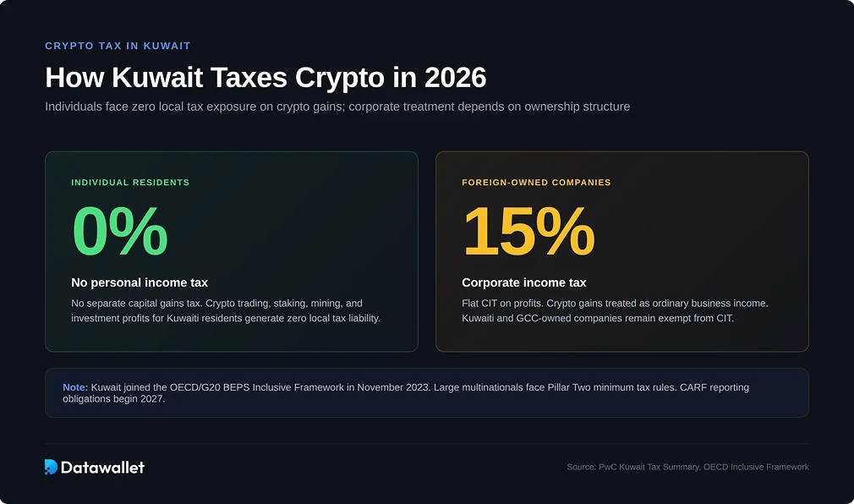Click the "FOREIGN-OWNED COMPANIES" yellow label
This screenshot has width=854, height=504.
536,183
